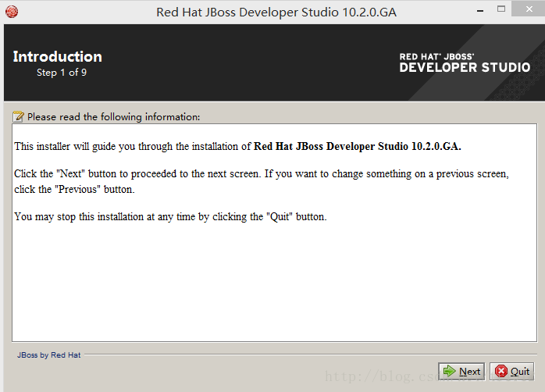Click 'Please read the following information:' label
The height and width of the screenshot is (392, 545).
coord(114,117)
